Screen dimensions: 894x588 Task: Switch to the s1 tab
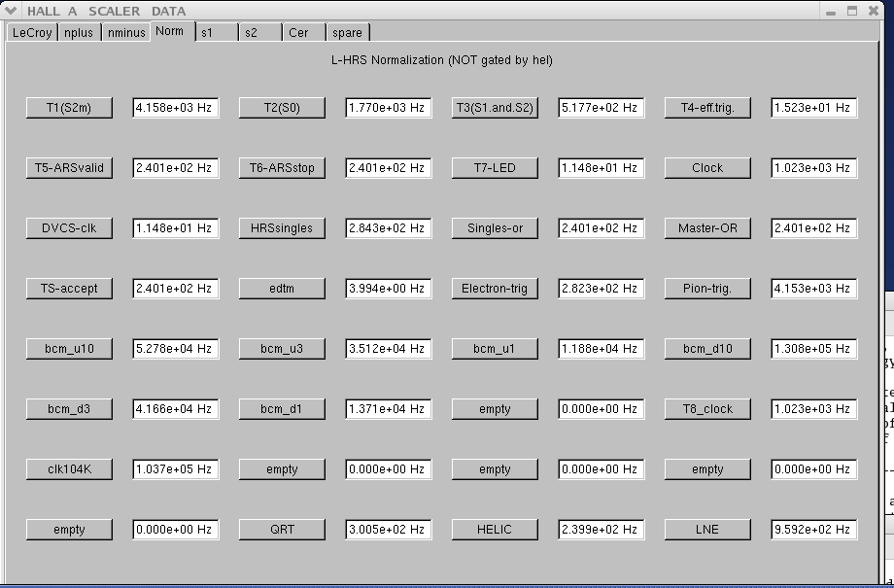[x=217, y=32]
